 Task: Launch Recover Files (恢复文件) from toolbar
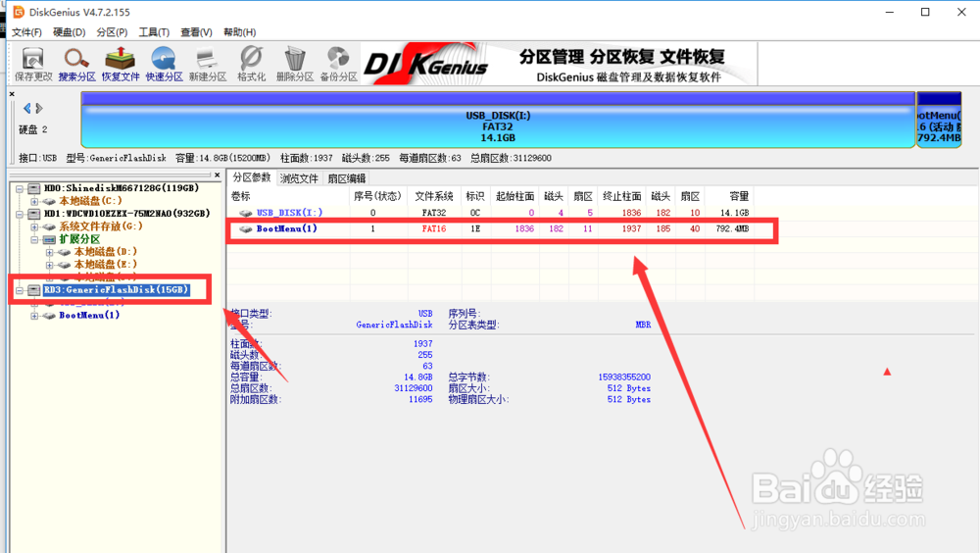[121, 64]
